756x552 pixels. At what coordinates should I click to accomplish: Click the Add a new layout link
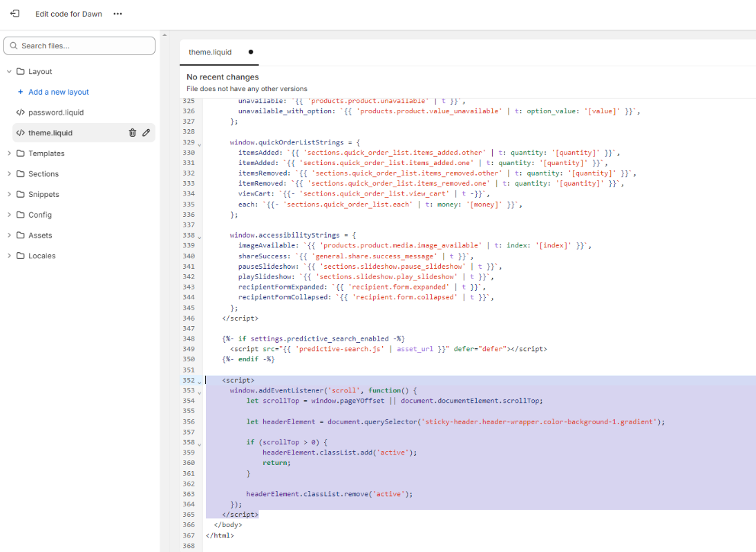pyautogui.click(x=59, y=92)
